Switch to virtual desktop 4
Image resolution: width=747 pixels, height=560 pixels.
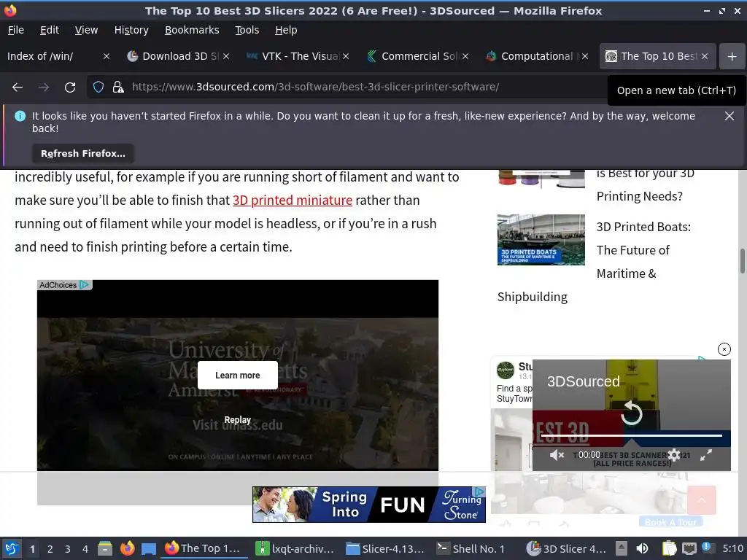tap(85, 549)
